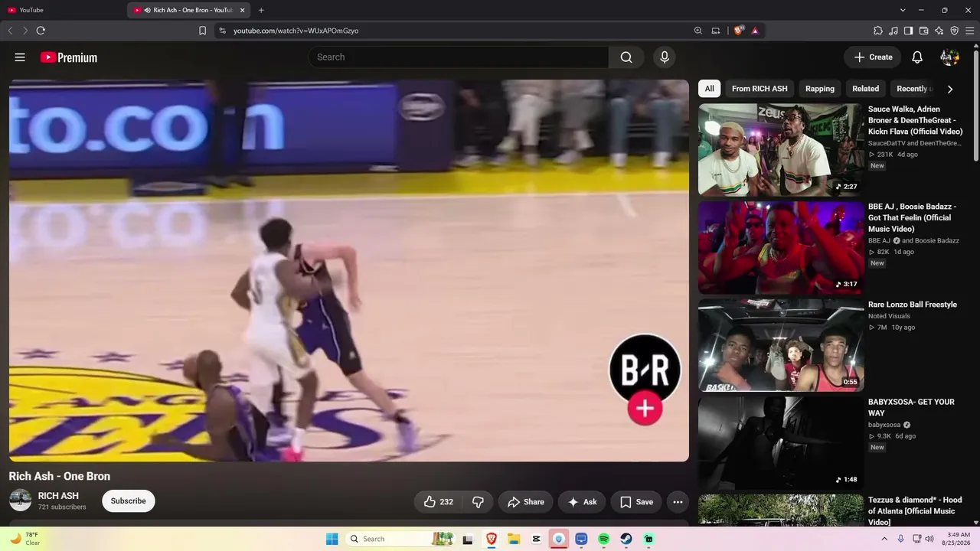980x551 pixels.
Task: Open the Rare Lonzo Ball Freestyle thumbnail
Action: (781, 345)
